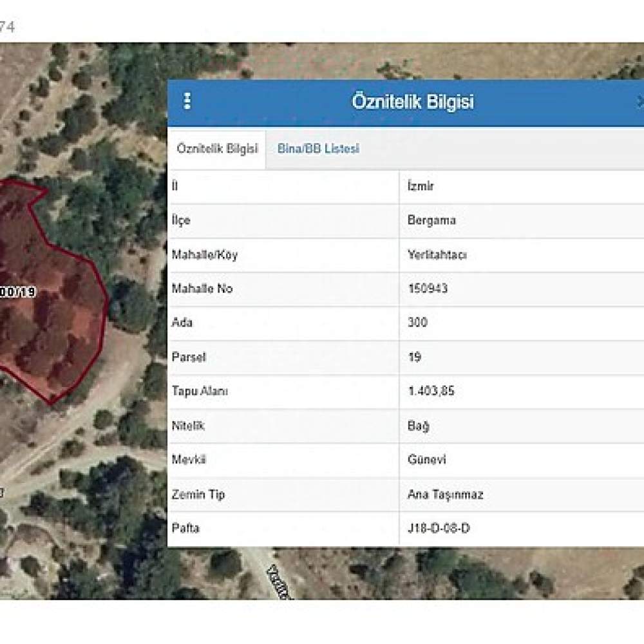The height and width of the screenshot is (644, 644).
Task: Click the Tapu Alanı row label
Action: click(200, 391)
